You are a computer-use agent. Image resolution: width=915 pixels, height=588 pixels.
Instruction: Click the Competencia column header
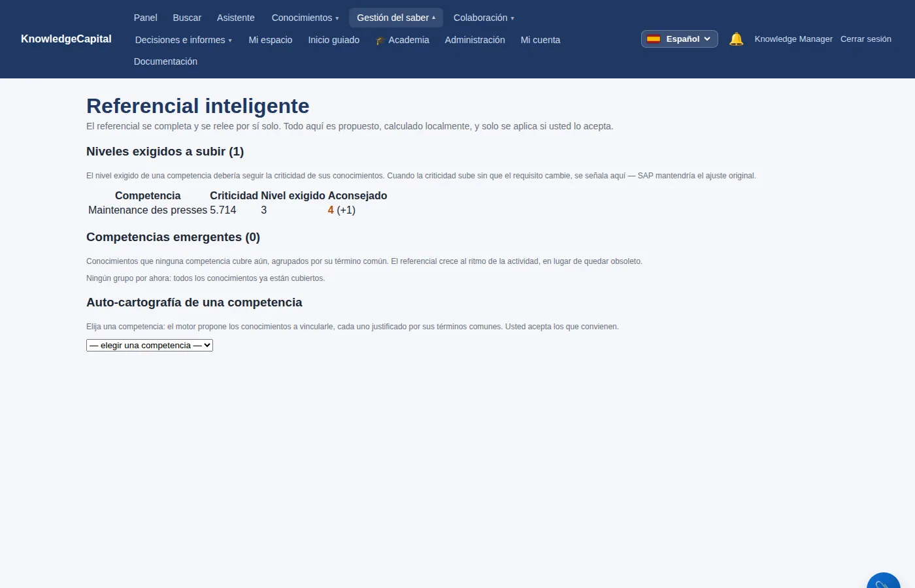(148, 196)
